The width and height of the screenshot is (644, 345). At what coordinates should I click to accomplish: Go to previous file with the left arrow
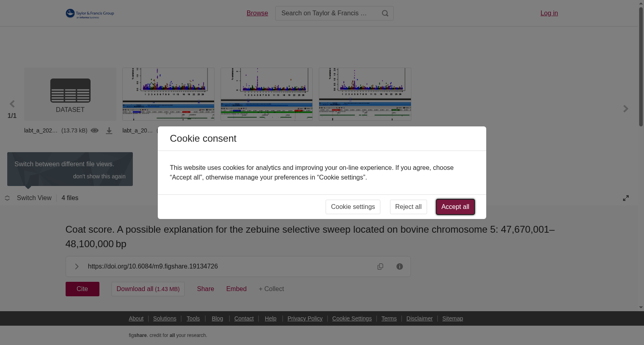[12, 104]
